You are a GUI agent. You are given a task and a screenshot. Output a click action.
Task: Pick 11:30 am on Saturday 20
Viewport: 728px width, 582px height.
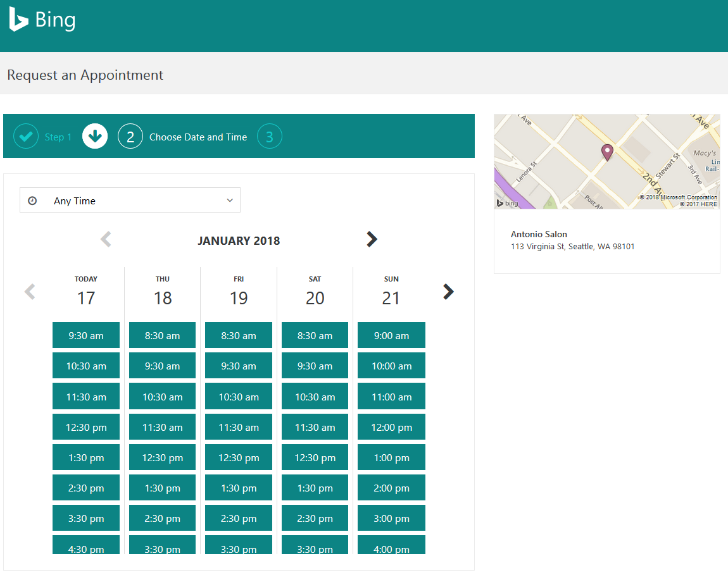click(315, 428)
